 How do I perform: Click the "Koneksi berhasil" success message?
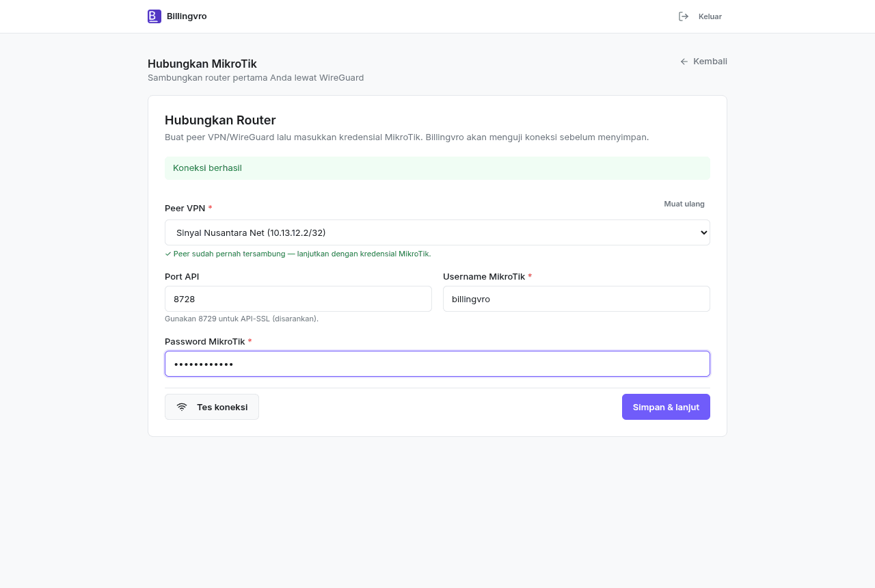(207, 168)
